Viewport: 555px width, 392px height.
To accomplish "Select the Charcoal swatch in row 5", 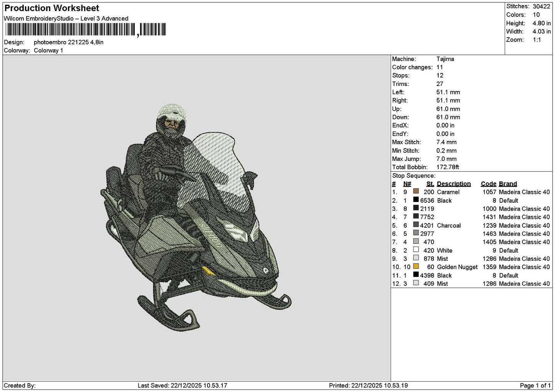I will pos(416,225).
